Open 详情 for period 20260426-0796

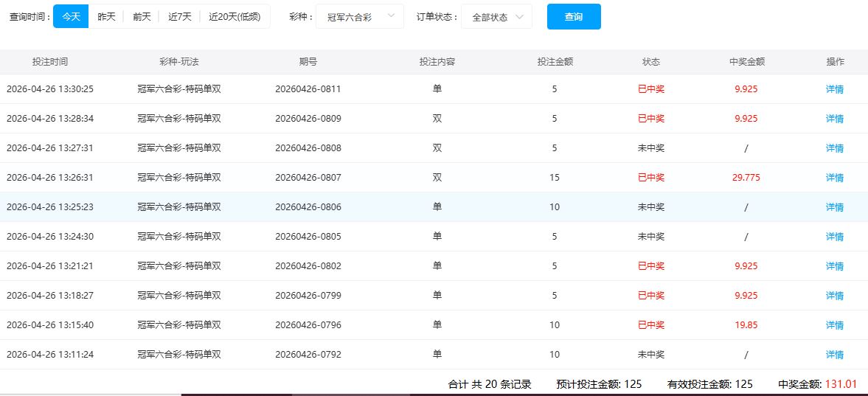835,325
